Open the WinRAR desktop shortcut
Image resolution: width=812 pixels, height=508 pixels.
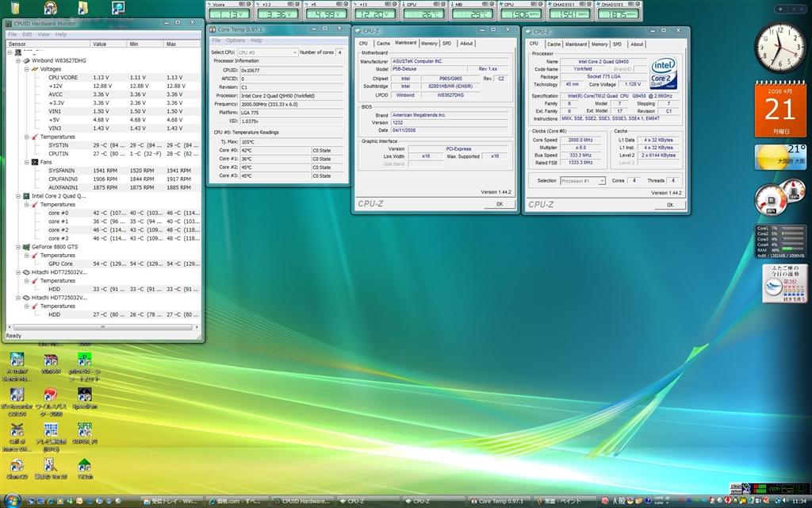click(x=50, y=362)
